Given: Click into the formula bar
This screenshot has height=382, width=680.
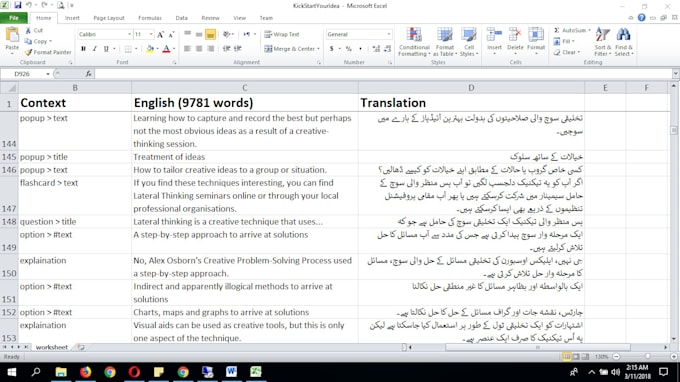Looking at the screenshot, I should 383,74.
